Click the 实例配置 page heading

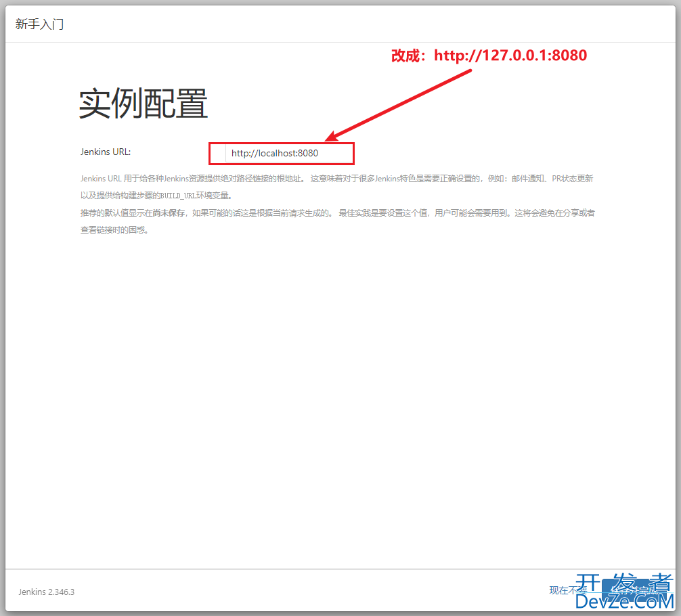[144, 103]
